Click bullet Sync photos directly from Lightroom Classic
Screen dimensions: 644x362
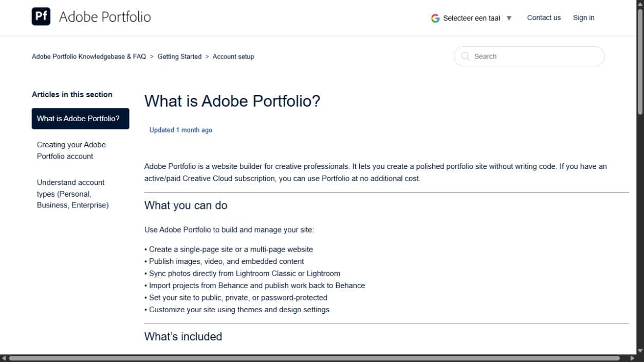(242, 274)
